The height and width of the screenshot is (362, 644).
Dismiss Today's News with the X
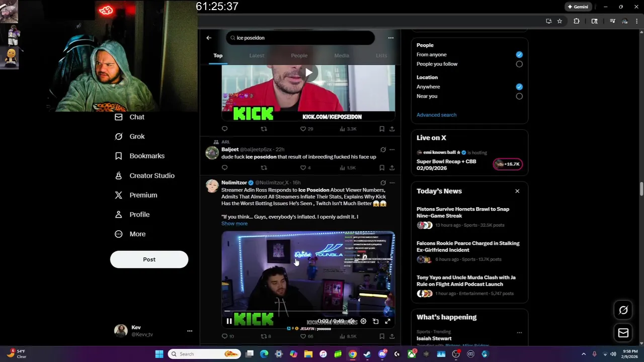(517, 191)
